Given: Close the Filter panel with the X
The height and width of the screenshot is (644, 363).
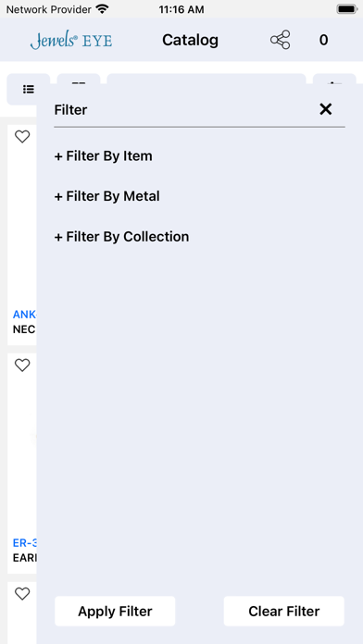Looking at the screenshot, I should pos(326,109).
